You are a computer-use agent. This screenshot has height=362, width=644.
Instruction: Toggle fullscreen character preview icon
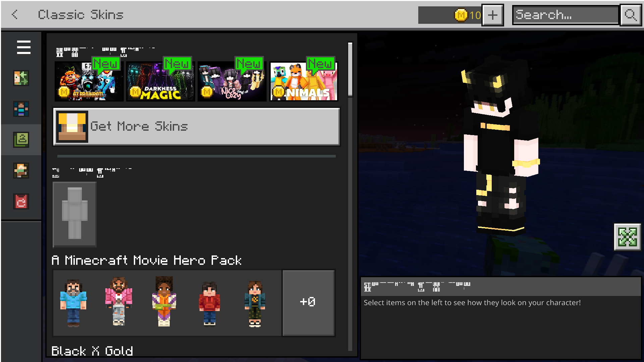coord(627,237)
